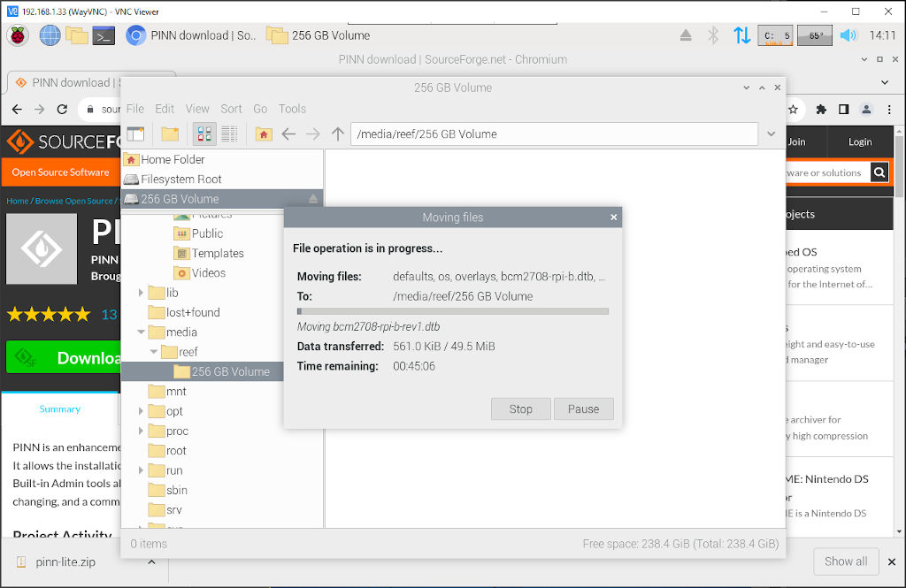Expand the run folder in the tree

[x=141, y=470]
